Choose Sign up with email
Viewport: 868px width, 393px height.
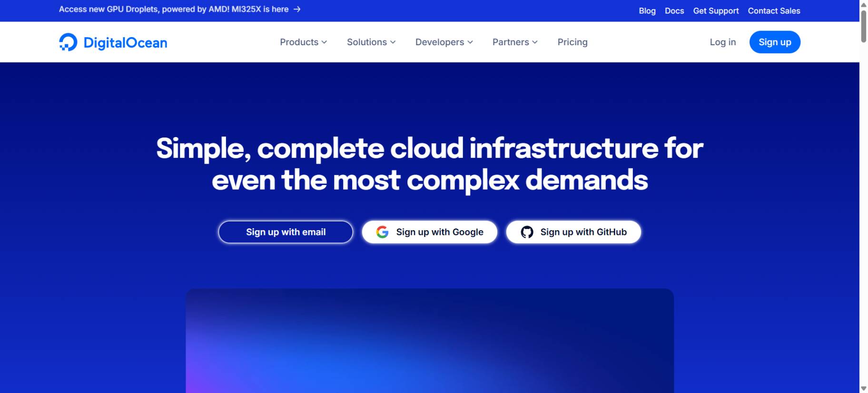click(x=286, y=232)
